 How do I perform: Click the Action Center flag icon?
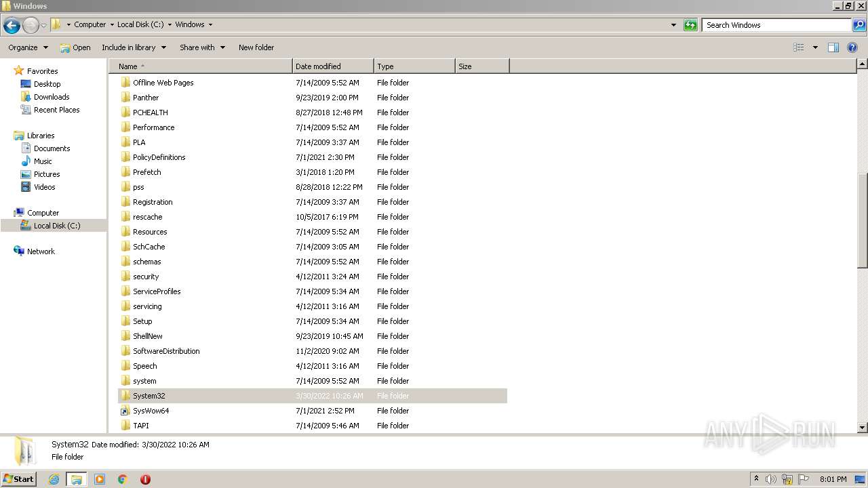pyautogui.click(x=804, y=479)
